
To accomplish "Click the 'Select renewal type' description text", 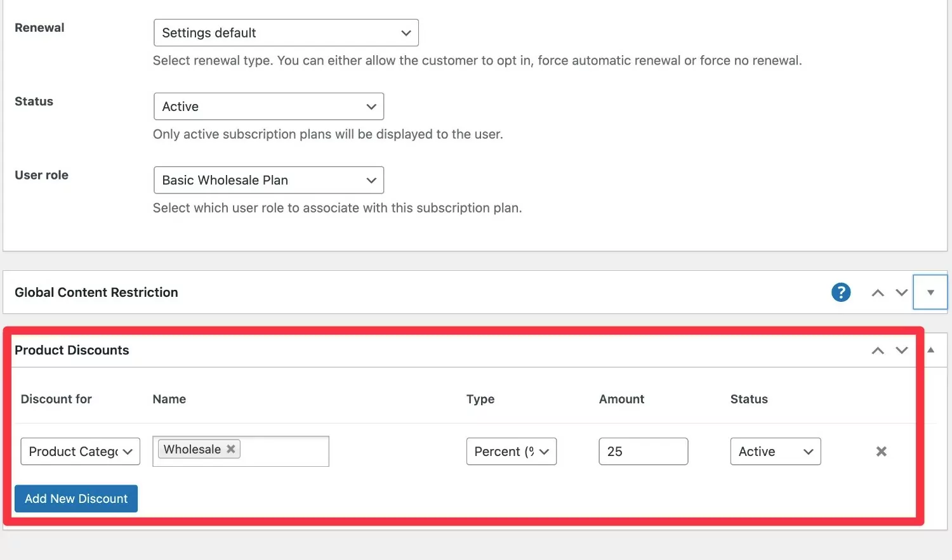I will [477, 61].
